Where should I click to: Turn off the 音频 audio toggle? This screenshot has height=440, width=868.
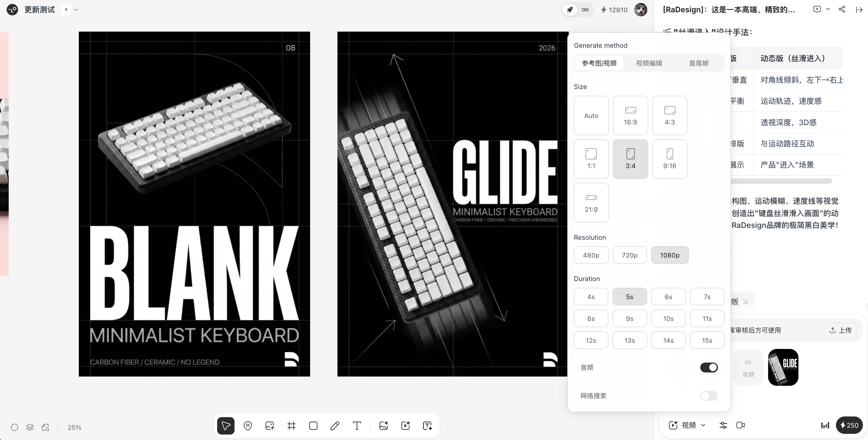pos(709,367)
